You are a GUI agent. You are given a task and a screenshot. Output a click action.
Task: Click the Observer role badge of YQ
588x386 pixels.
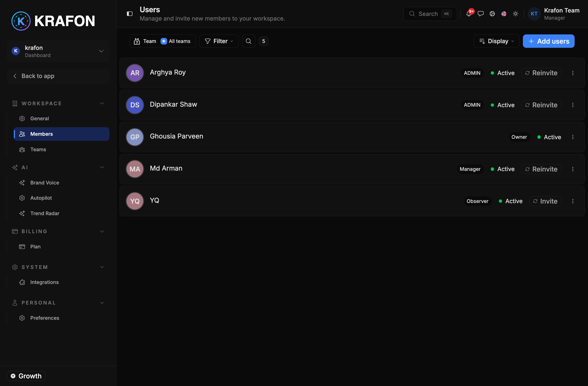click(x=477, y=201)
